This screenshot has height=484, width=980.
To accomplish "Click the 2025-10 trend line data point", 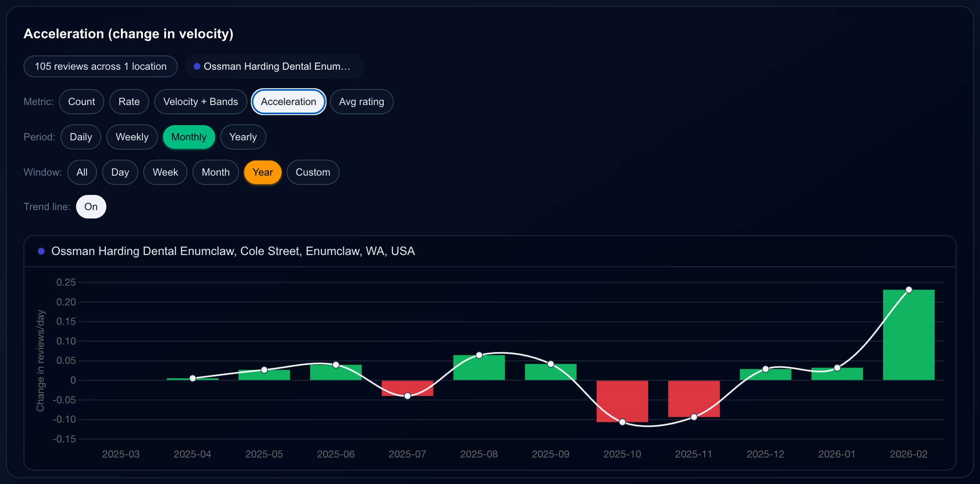I will pos(622,422).
